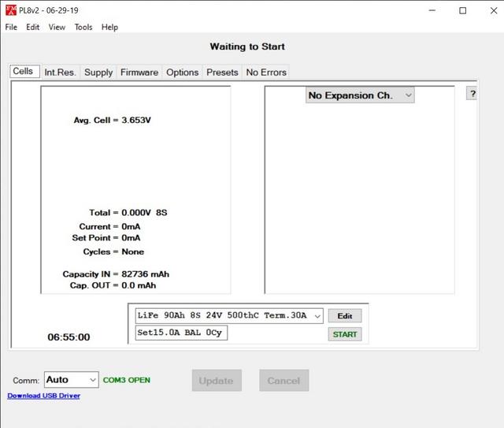This screenshot has height=428, width=504.
Task: Click the Capacity IN = 82736 mAh value
Action: click(x=116, y=274)
